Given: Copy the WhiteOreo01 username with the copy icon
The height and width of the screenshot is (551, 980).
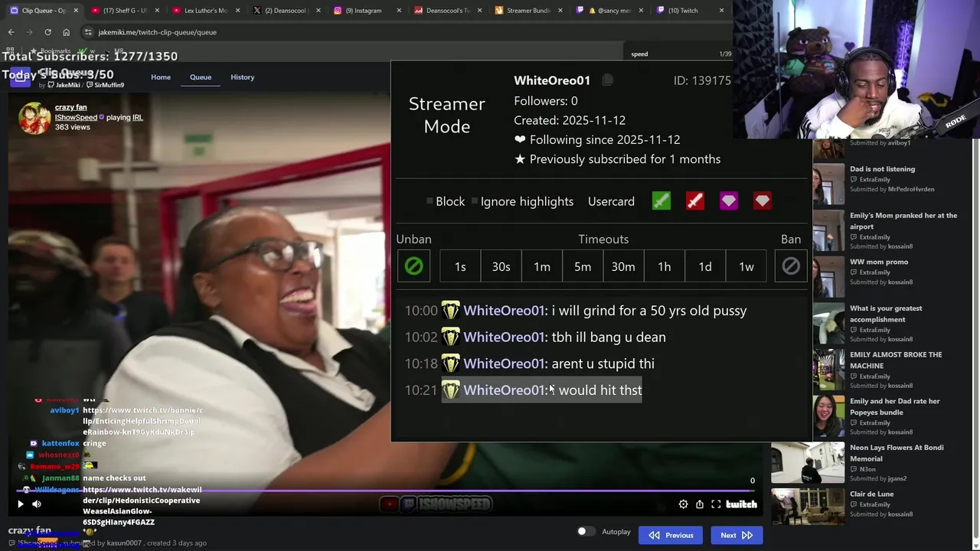Looking at the screenshot, I should (607, 80).
